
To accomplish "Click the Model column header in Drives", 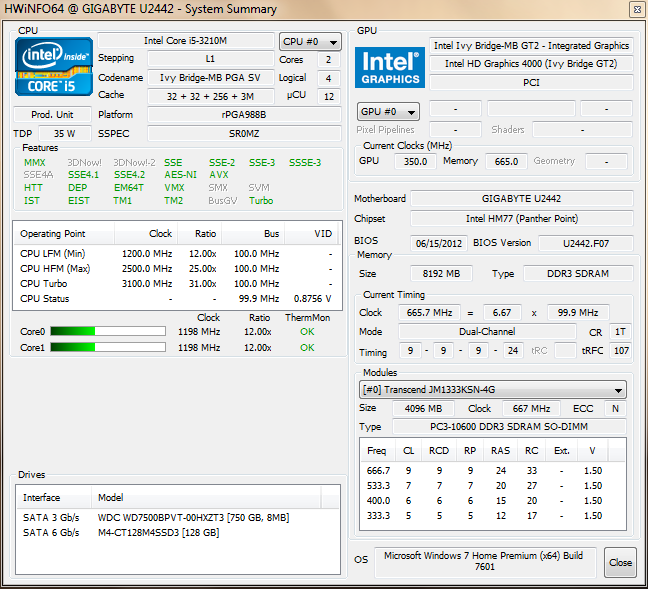I will coord(206,498).
